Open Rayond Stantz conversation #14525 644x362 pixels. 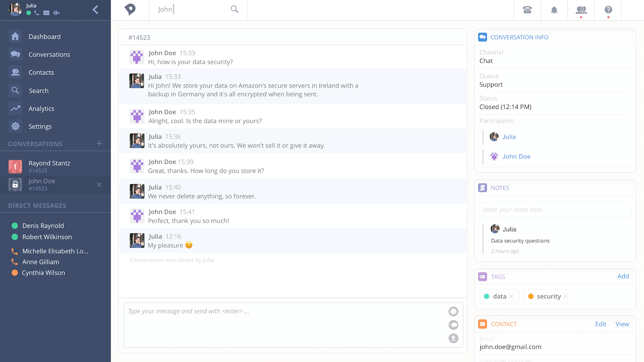tap(49, 166)
